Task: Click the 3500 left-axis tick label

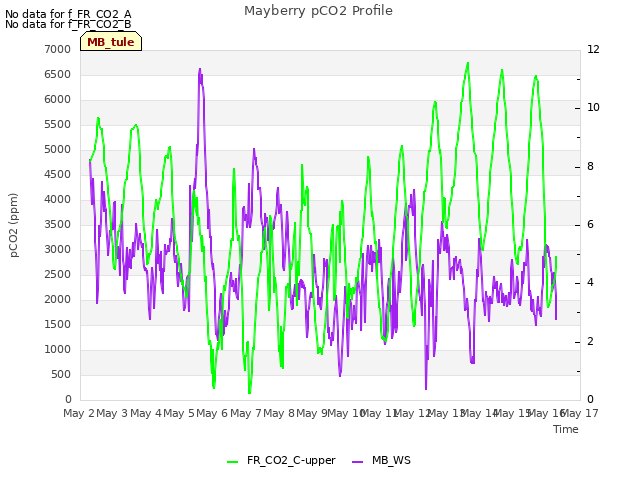Action: click(x=58, y=224)
